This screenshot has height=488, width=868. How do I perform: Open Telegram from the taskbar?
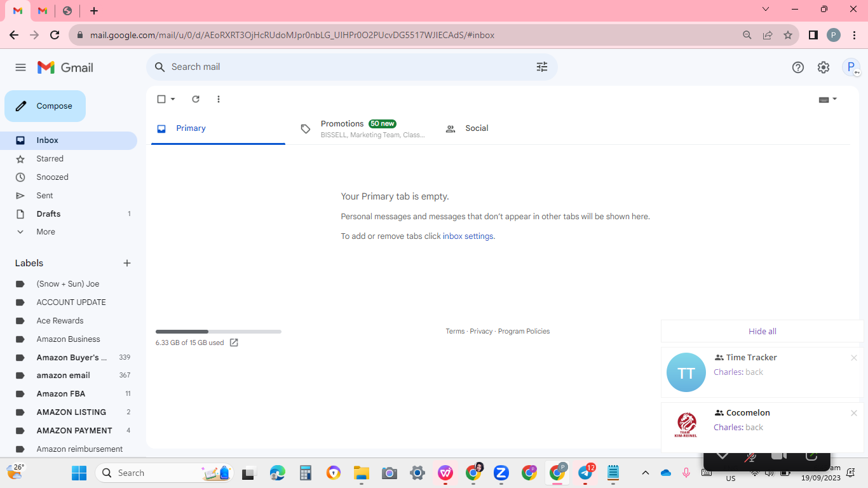pyautogui.click(x=585, y=473)
